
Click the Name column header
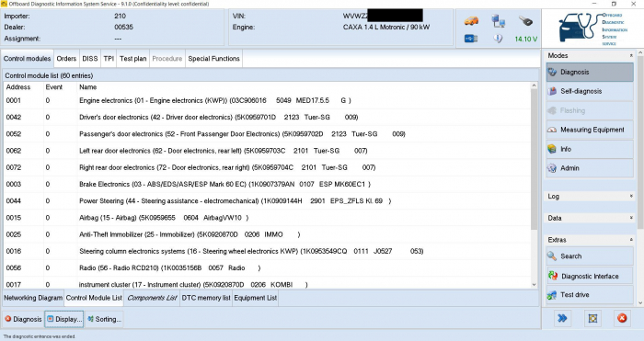click(88, 87)
